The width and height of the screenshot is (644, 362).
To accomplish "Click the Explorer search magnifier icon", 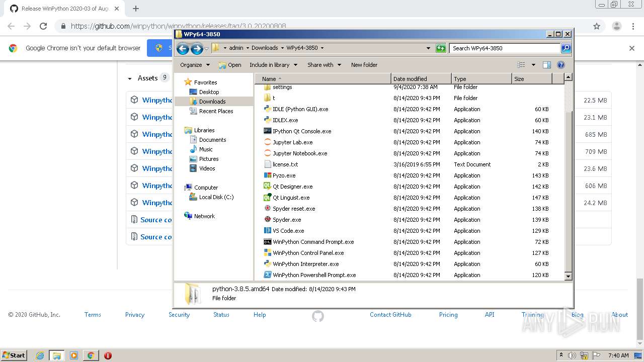I will [566, 48].
